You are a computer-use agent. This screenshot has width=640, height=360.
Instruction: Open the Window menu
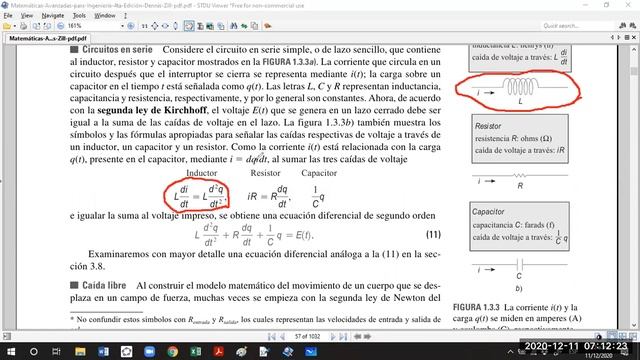105,16
